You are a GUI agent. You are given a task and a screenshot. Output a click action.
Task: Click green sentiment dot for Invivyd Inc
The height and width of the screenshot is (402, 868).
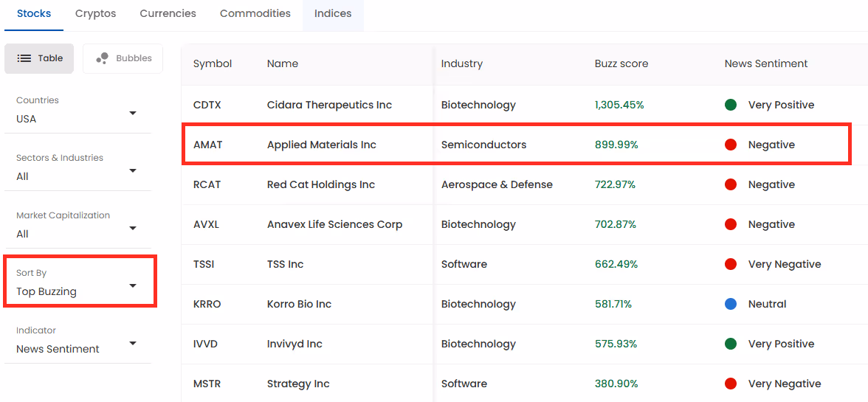(731, 344)
